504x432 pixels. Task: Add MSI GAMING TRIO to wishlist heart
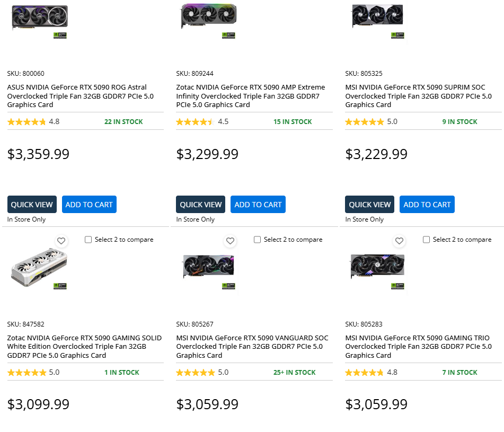[x=399, y=241]
